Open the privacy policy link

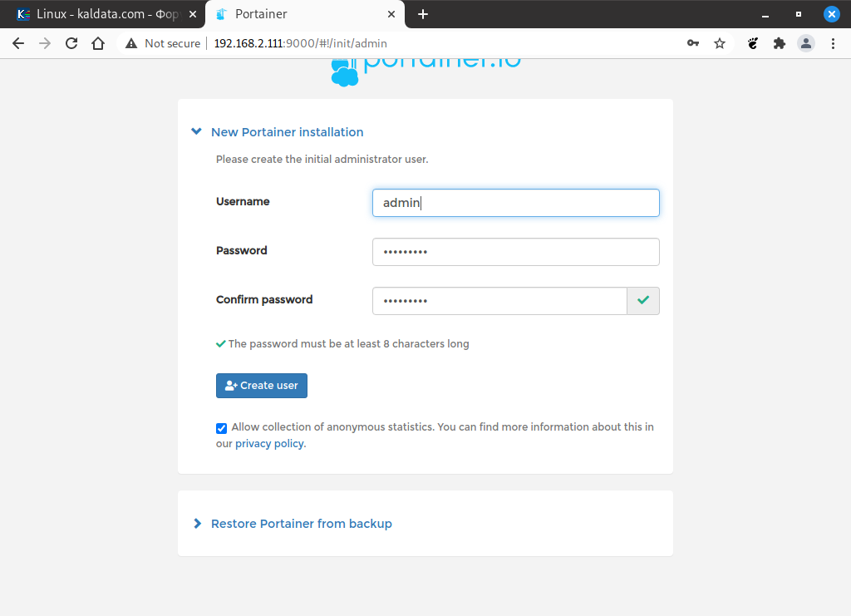pyautogui.click(x=269, y=443)
